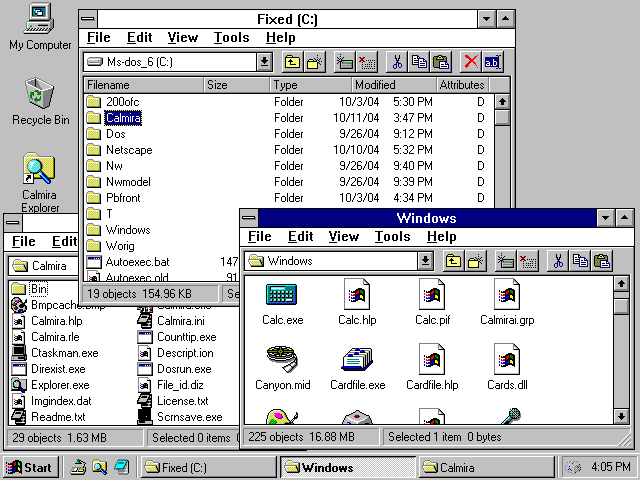The width and height of the screenshot is (640, 480).
Task: Sort by the Size column header
Action: [x=237, y=85]
